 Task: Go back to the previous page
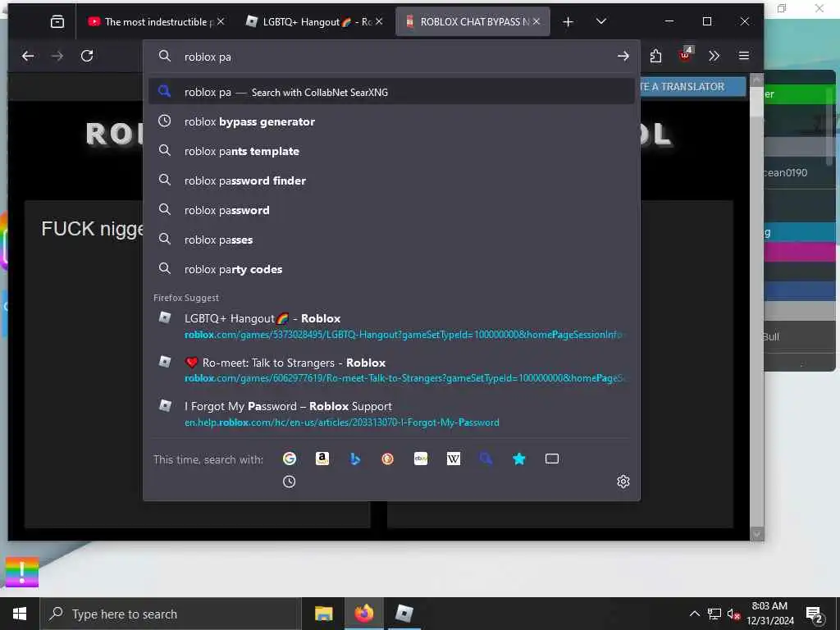click(x=28, y=56)
